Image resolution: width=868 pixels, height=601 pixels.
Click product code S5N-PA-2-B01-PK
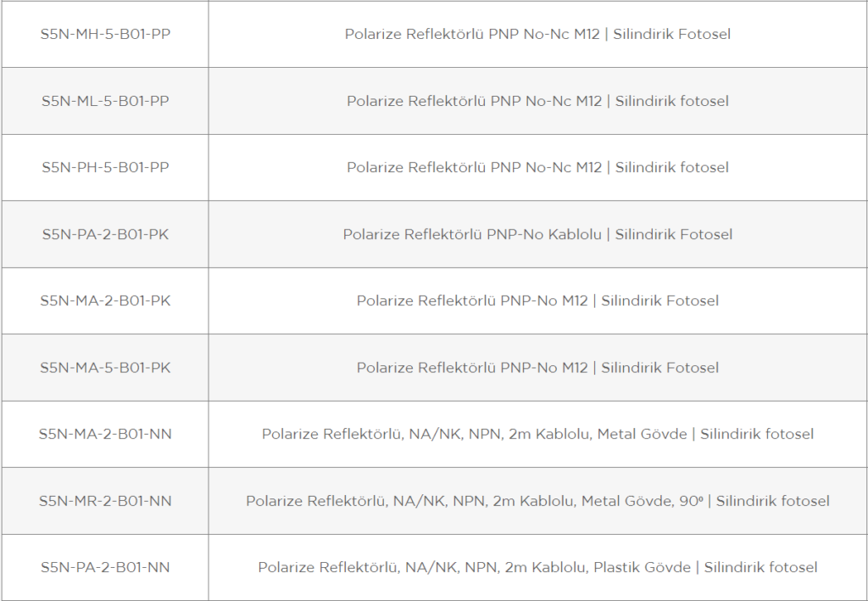coord(105,235)
